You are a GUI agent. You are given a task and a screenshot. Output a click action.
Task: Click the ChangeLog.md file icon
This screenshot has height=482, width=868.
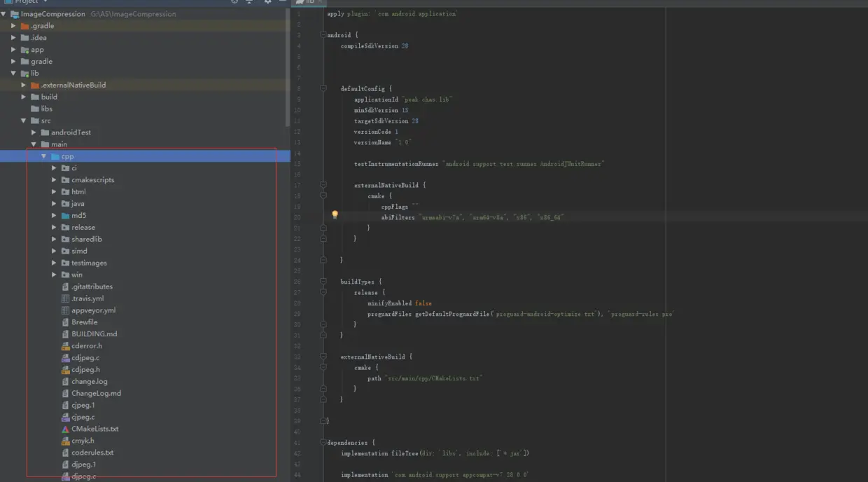point(66,394)
